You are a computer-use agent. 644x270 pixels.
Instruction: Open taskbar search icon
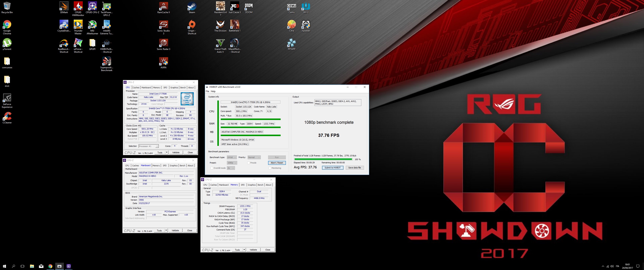coord(13,266)
